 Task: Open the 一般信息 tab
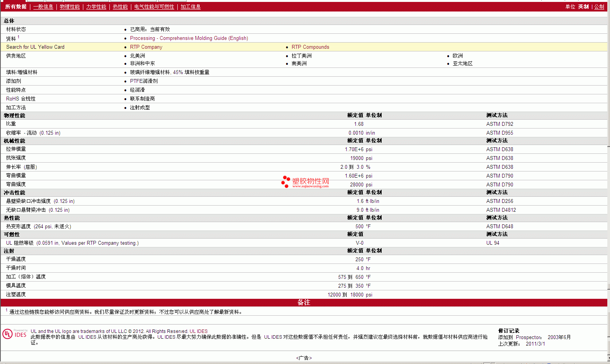point(43,7)
